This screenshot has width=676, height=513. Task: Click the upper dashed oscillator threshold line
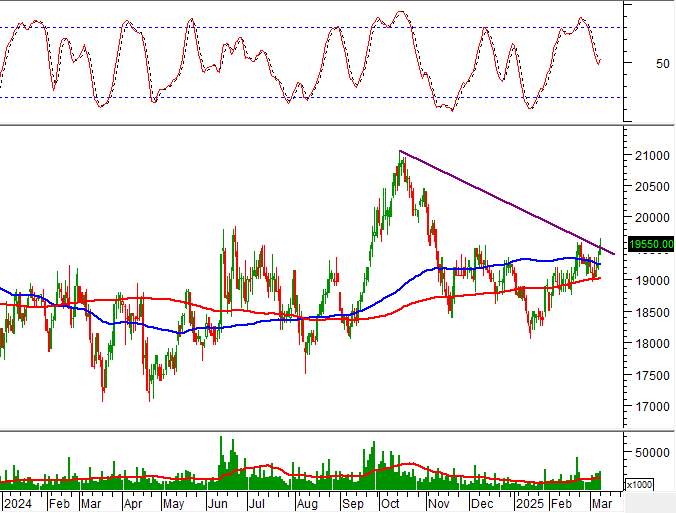pos(300,27)
